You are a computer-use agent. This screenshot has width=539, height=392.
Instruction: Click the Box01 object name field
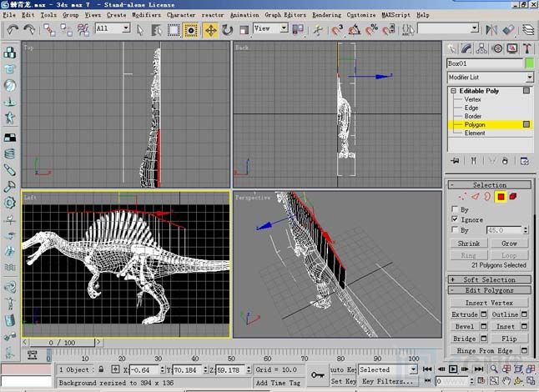click(x=485, y=63)
